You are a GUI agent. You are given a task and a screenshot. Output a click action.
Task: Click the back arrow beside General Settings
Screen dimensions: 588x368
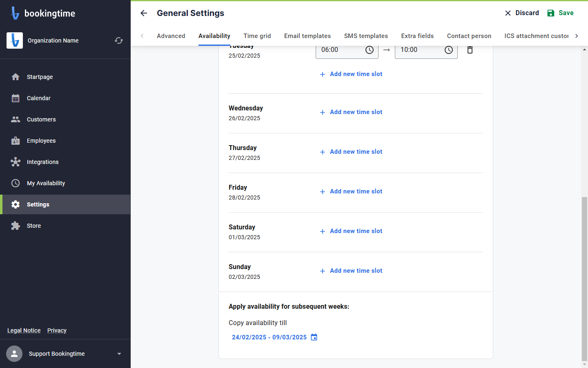tap(144, 13)
